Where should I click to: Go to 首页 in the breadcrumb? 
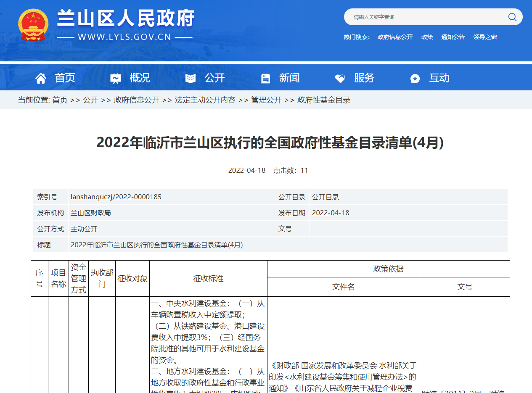tap(60, 100)
